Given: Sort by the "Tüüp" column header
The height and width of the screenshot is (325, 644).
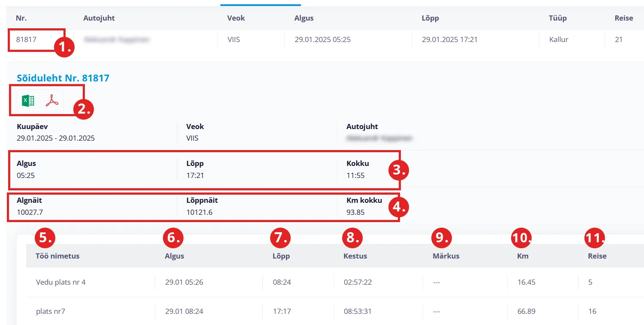Looking at the screenshot, I should [557, 18].
